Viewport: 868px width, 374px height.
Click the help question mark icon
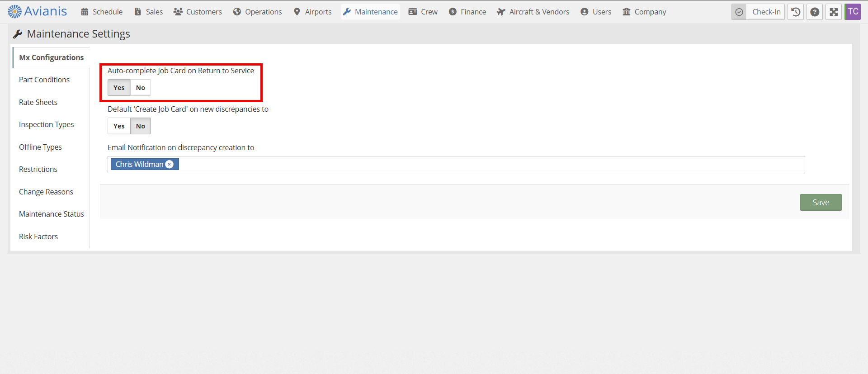coord(815,12)
